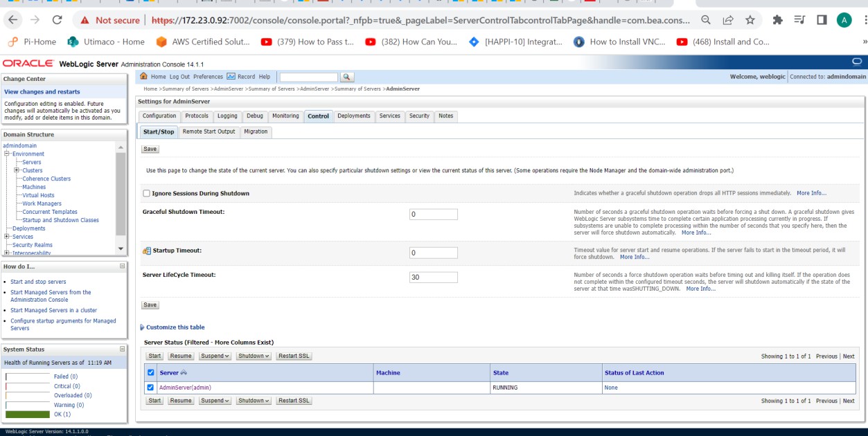Click the green OK health bar
Screen dimensions: 868x436
(x=28, y=414)
